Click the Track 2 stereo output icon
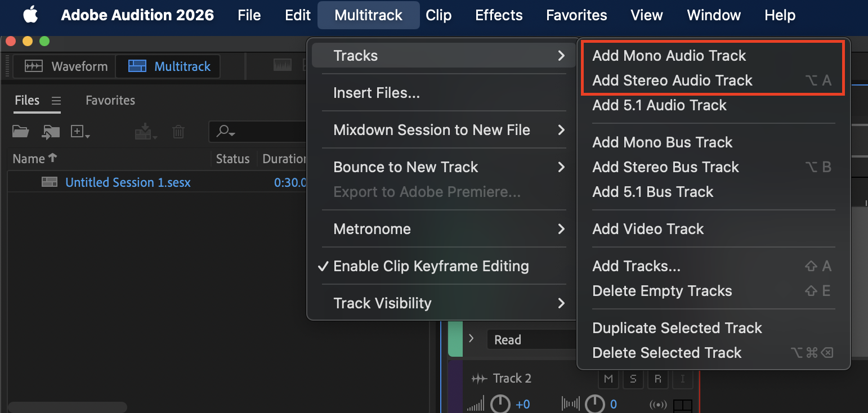868x413 pixels. click(x=657, y=405)
